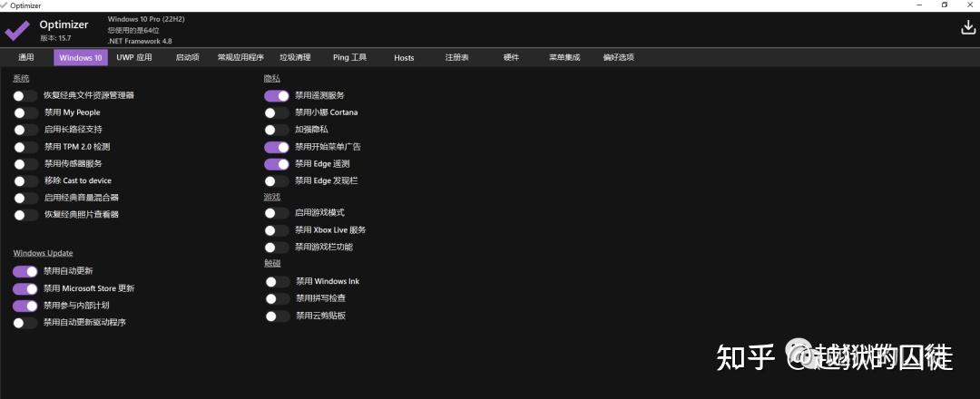The height and width of the screenshot is (399, 980).
Task: Open the 偏好选项 tab
Action: coord(619,57)
